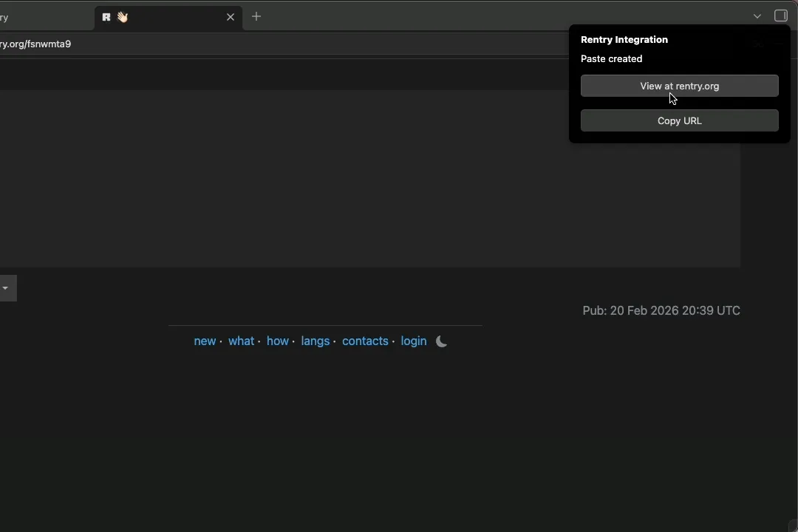The height and width of the screenshot is (532, 798).
Task: Click the Pub date timestamp text
Action: point(661,310)
